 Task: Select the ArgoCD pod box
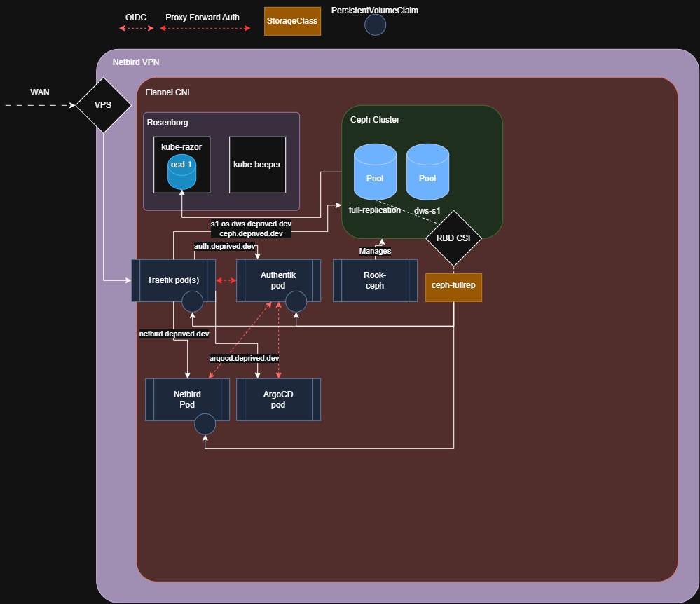point(279,399)
